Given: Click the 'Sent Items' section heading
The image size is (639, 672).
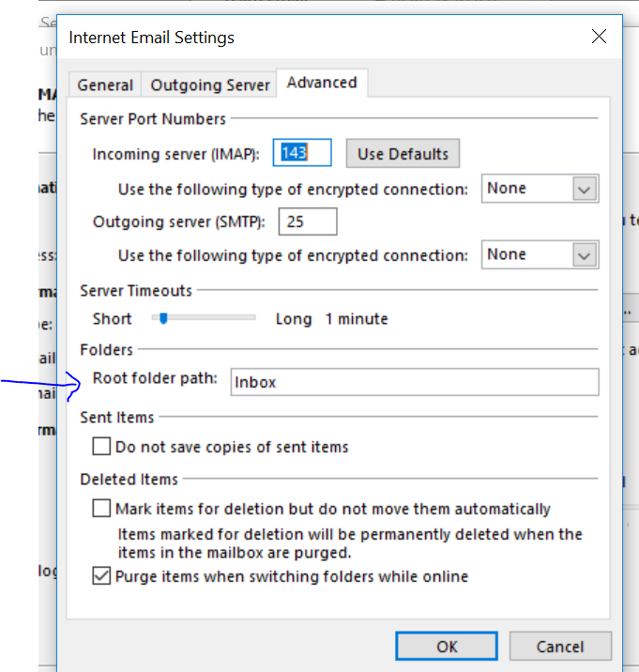Looking at the screenshot, I should (116, 418).
